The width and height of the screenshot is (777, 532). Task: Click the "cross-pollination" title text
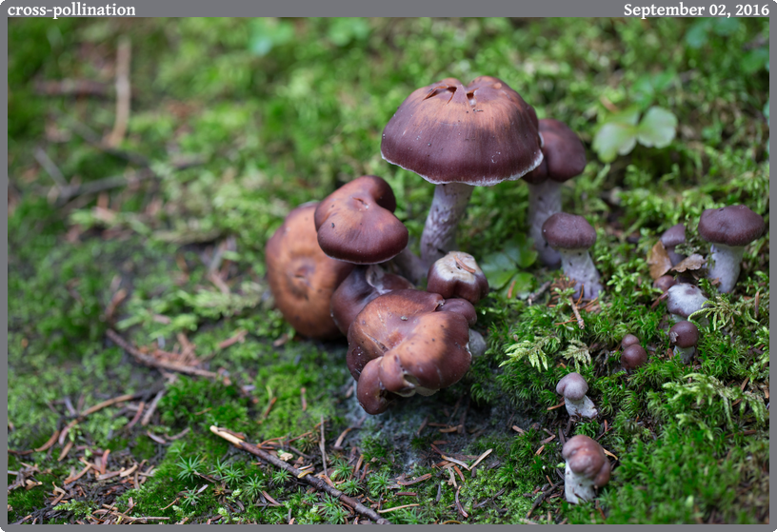71,10
